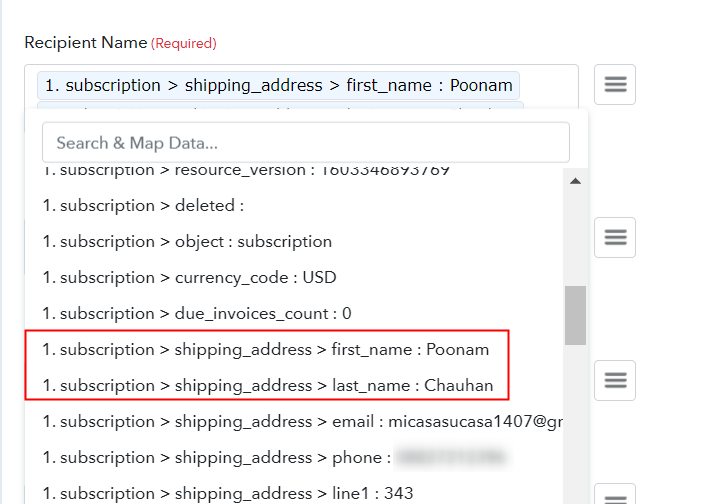Click empty area in Recipient Name input box

[x=550, y=86]
